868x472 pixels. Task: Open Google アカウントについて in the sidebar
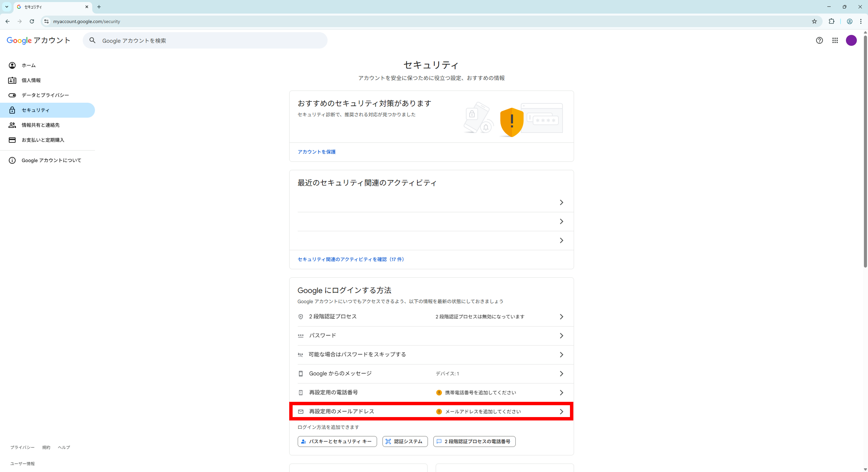pos(47,160)
